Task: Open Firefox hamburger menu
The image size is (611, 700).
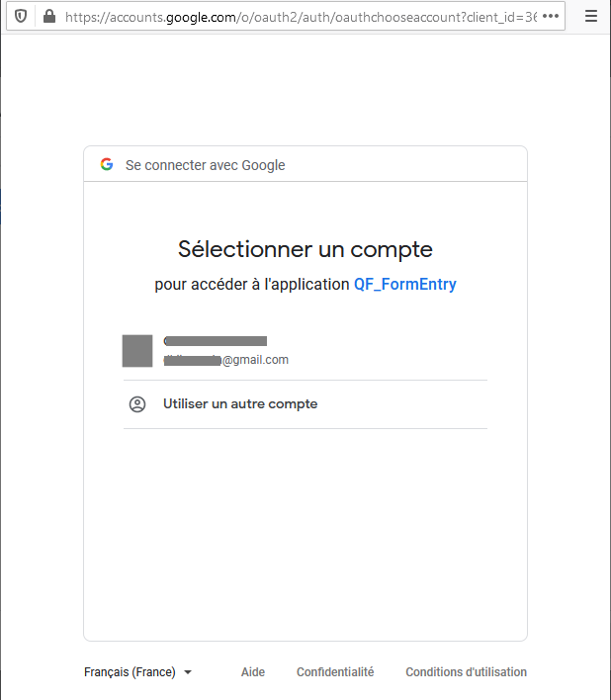Action: pyautogui.click(x=591, y=17)
